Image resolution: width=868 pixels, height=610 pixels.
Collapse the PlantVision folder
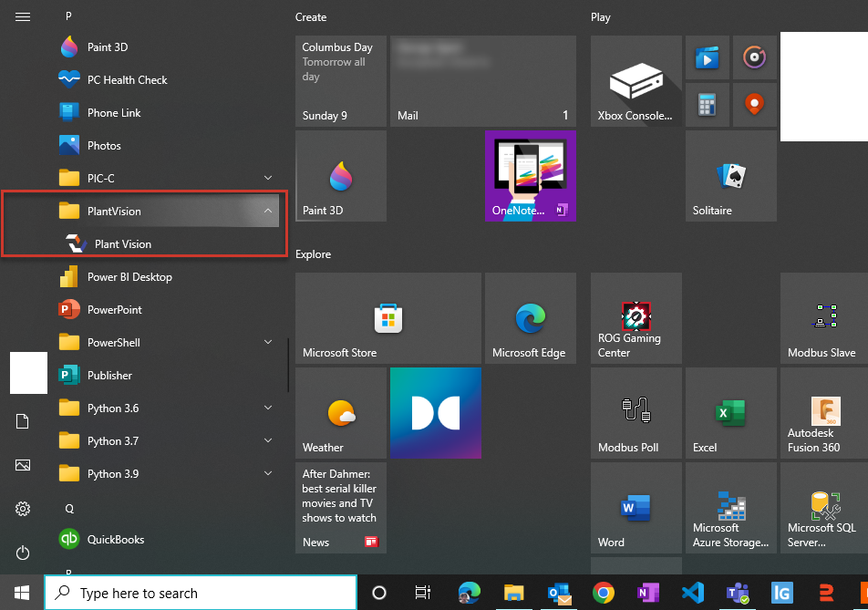pyautogui.click(x=266, y=211)
